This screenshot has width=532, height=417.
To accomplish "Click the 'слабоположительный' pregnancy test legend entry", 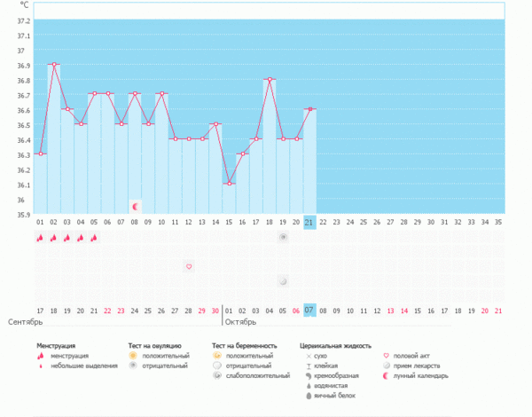I will point(257,375).
